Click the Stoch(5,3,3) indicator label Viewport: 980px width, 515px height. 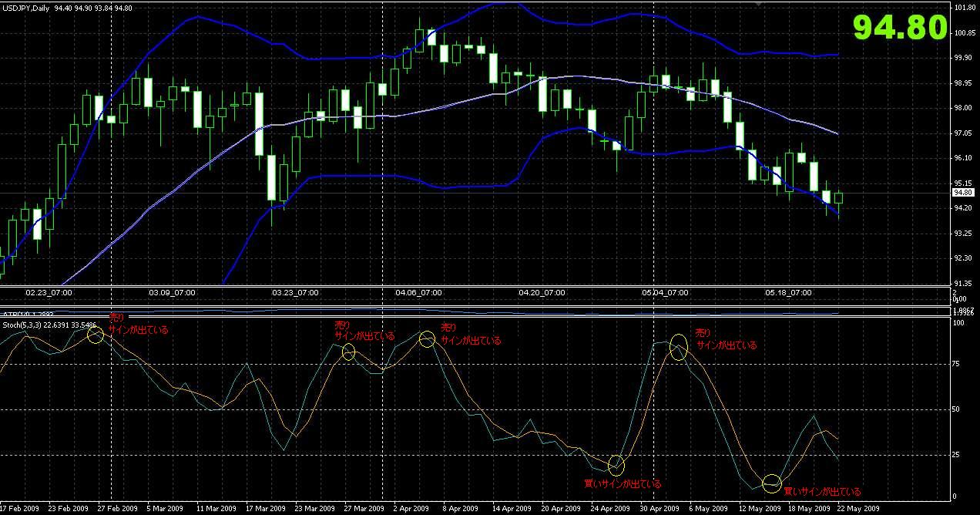point(22,325)
